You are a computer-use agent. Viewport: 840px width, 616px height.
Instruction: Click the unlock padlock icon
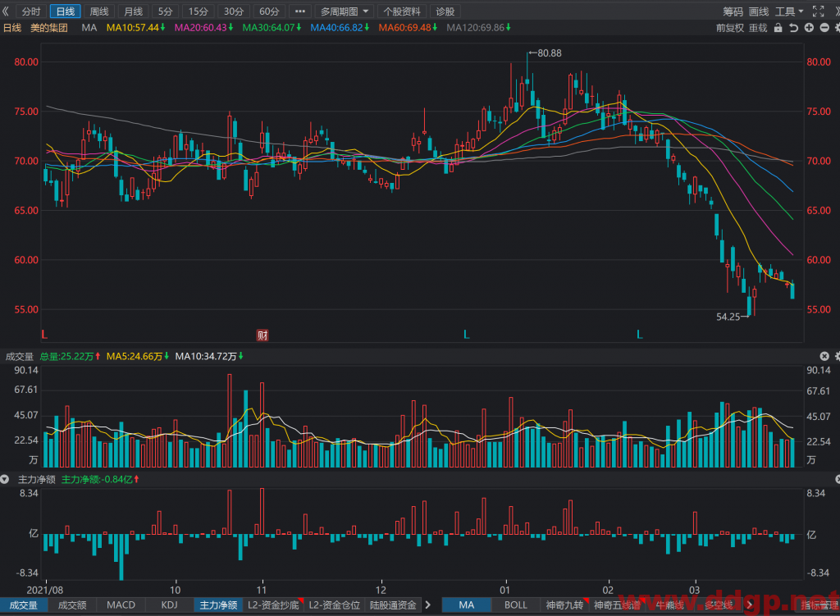778,27
